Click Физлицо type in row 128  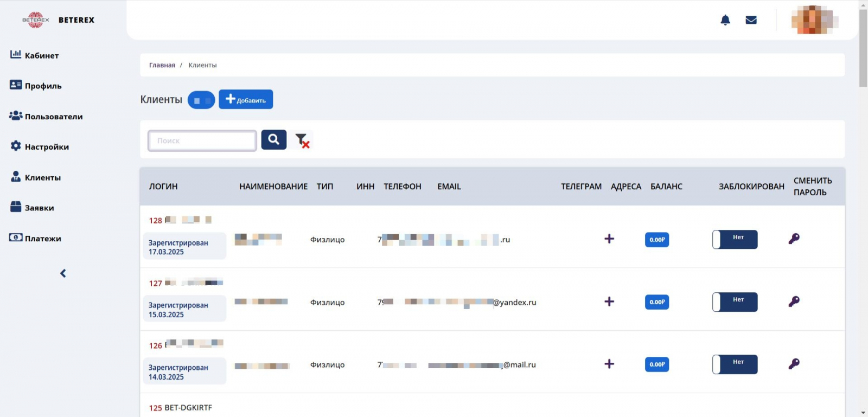327,240
